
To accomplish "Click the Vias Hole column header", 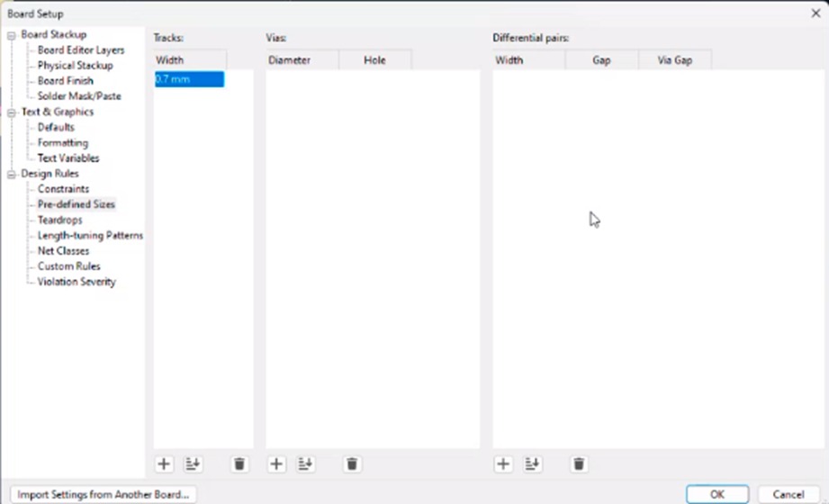I will tap(374, 60).
